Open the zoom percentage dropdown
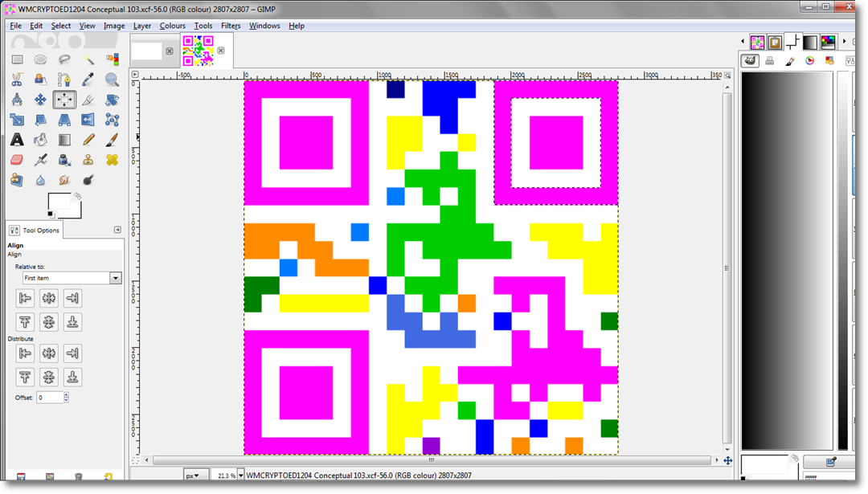The height and width of the screenshot is (494, 868). (241, 476)
